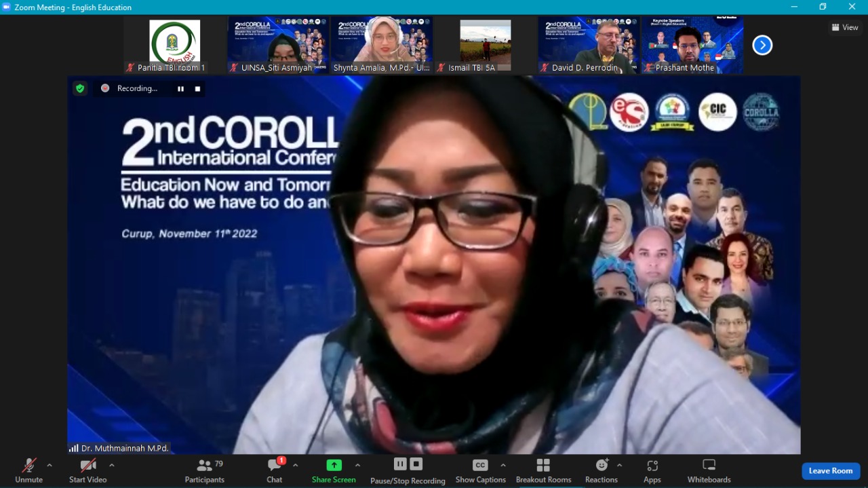Open Breakout Rooms
Image resolution: width=868 pixels, height=488 pixels.
click(543, 470)
